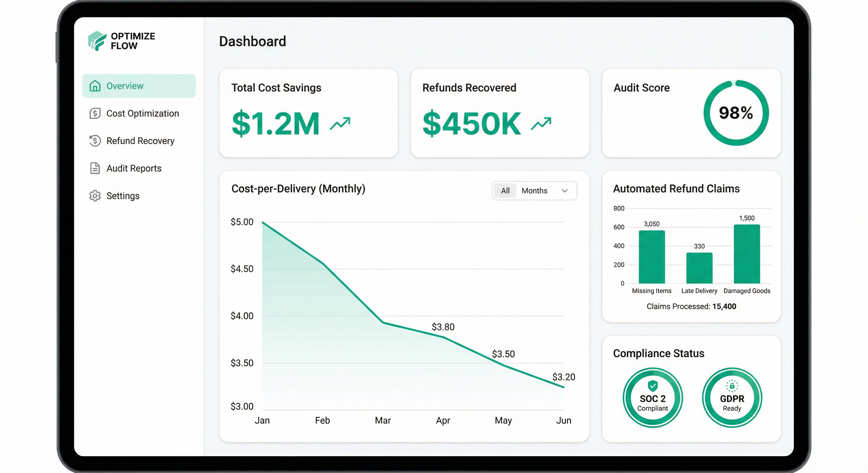Open the Overview menu item
The image size is (868, 473).
point(139,86)
